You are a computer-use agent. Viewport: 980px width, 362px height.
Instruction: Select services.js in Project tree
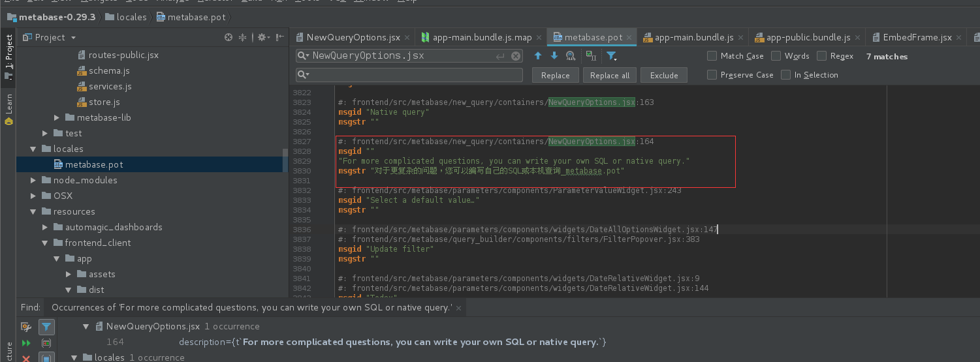(x=104, y=86)
